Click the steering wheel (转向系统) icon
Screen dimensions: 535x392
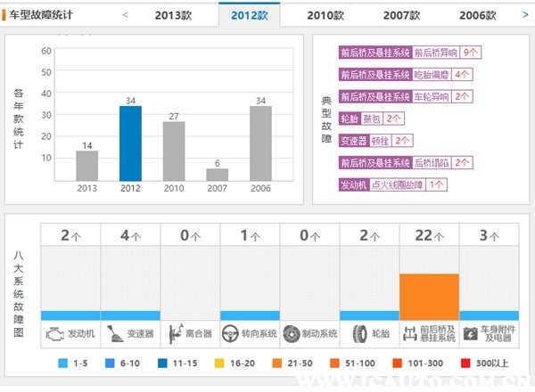(235, 334)
